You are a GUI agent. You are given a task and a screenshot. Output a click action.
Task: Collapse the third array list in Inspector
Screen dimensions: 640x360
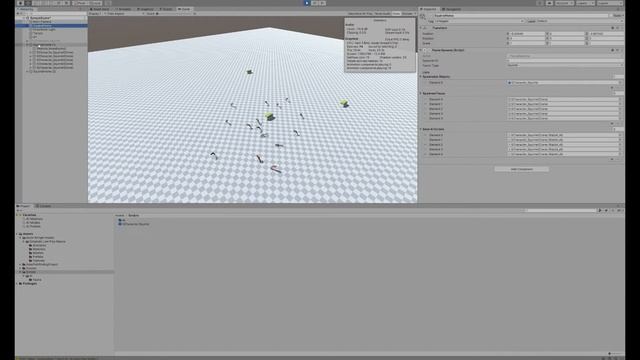pos(422,129)
